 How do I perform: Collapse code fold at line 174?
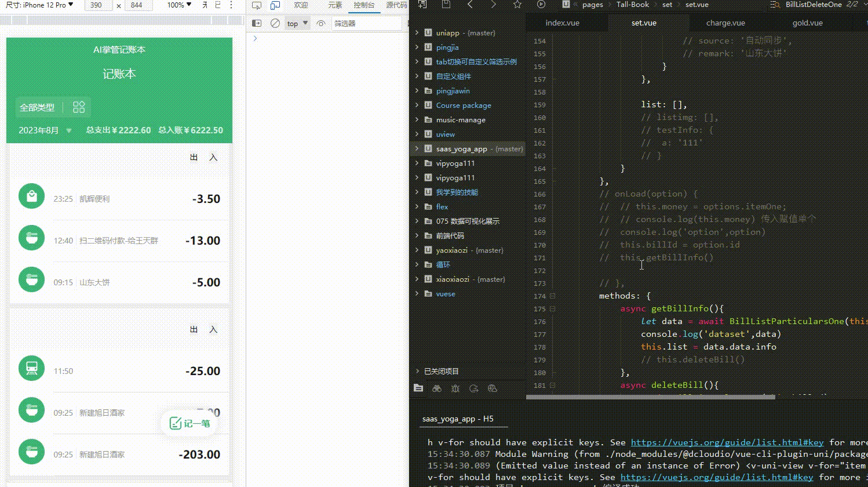click(x=552, y=296)
